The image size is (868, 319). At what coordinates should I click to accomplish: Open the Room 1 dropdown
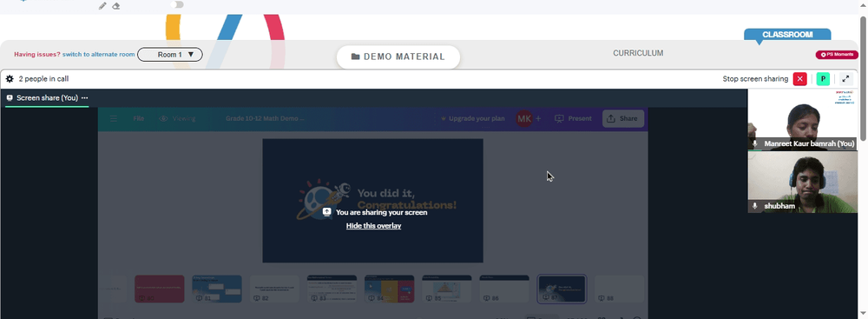tap(170, 55)
